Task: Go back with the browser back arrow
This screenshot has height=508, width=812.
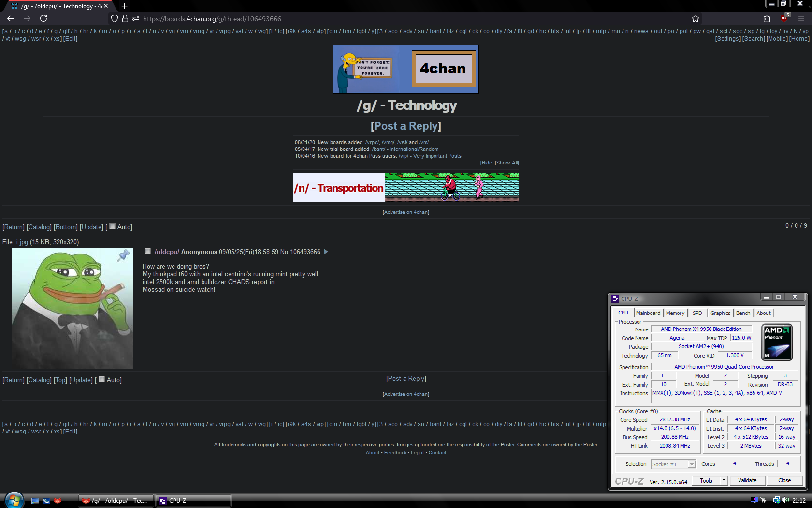Action: coord(11,18)
